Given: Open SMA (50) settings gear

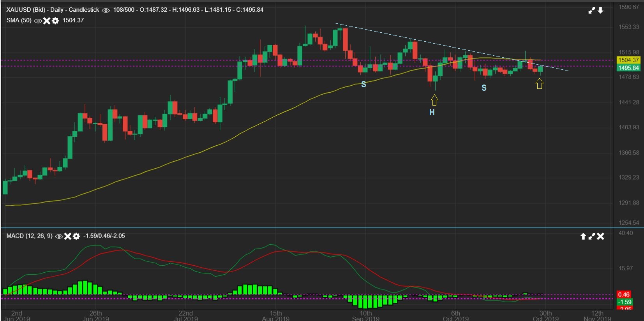Looking at the screenshot, I should tap(55, 21).
